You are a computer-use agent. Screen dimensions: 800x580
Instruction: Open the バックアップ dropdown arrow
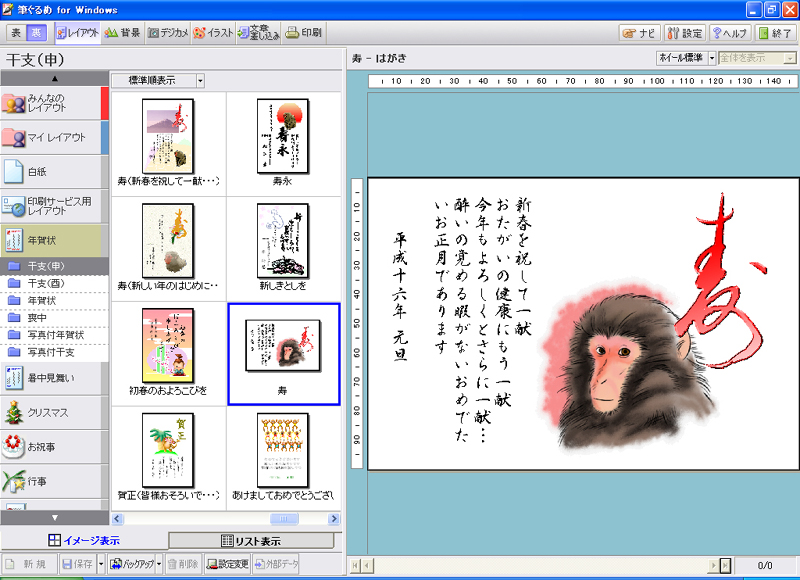pos(157,563)
